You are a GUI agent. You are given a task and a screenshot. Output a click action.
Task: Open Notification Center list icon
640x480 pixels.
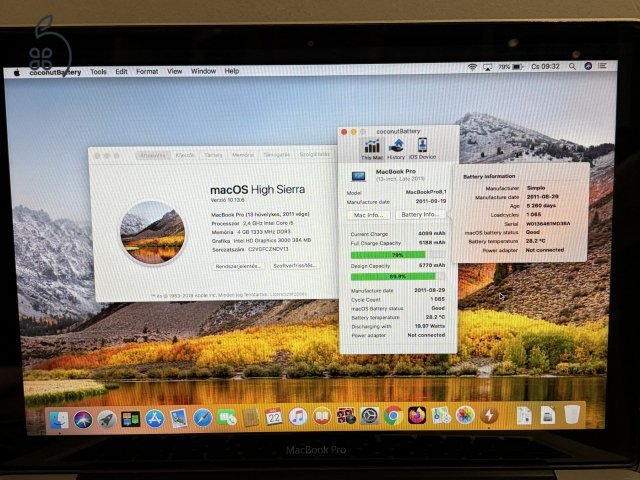pos(602,65)
